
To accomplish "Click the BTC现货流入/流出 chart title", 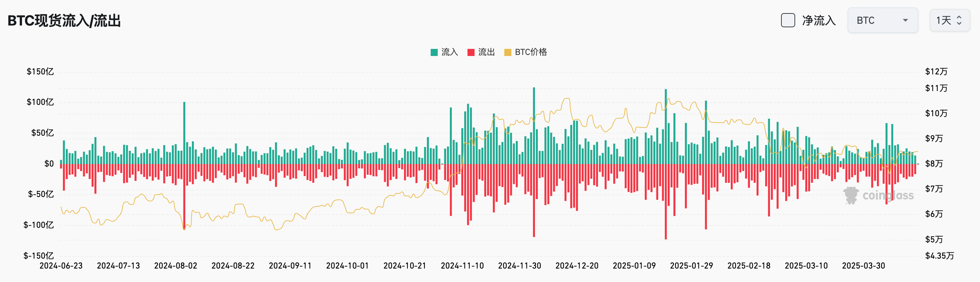I will point(64,21).
